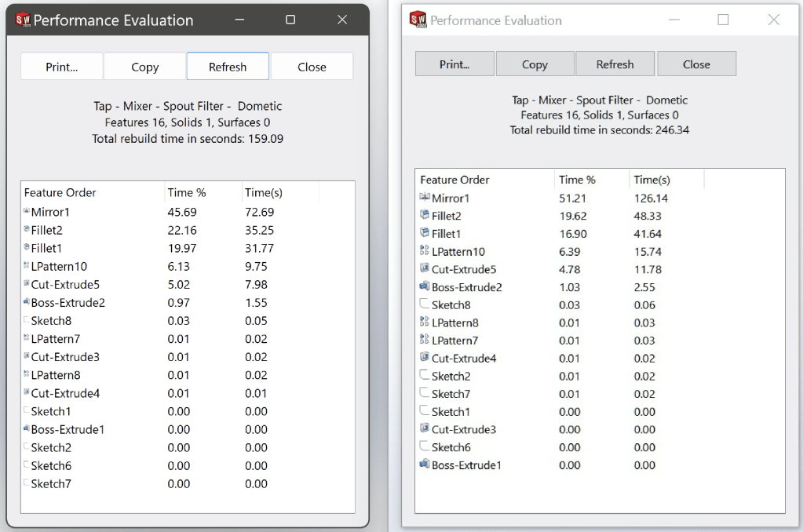Click the Time(s) column header in left window

tap(263, 192)
